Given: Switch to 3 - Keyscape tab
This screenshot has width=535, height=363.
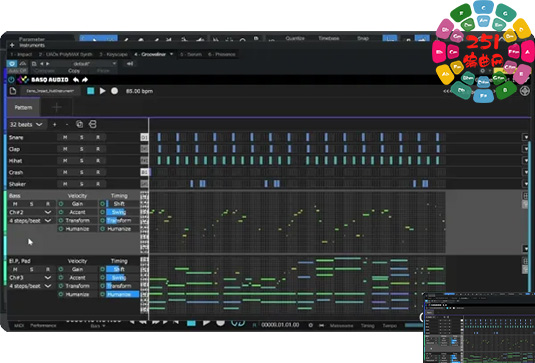Looking at the screenshot, I should [x=113, y=55].
